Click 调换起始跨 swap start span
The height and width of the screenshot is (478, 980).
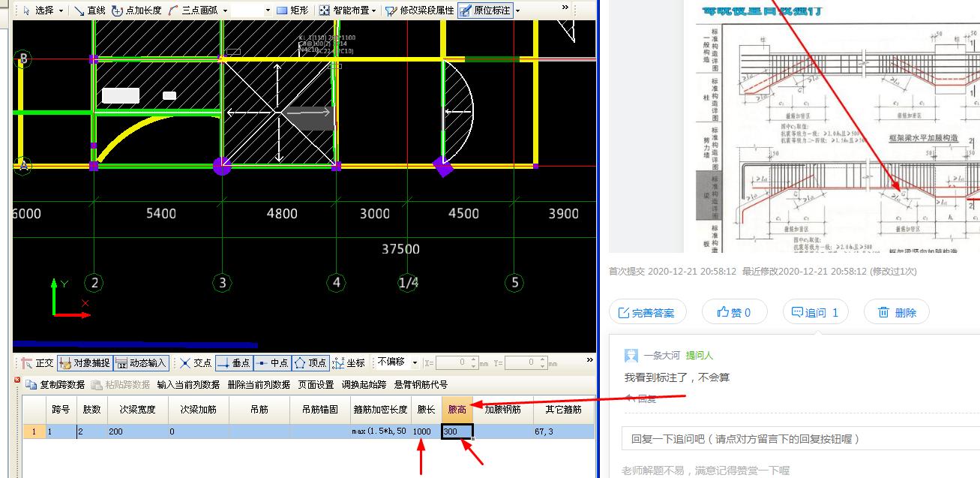click(x=364, y=385)
